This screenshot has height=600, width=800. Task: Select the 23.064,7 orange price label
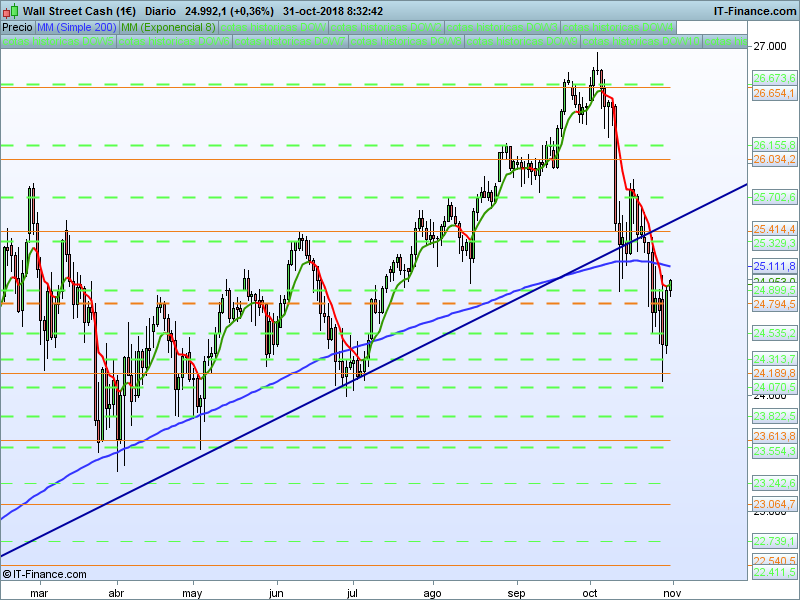[774, 505]
